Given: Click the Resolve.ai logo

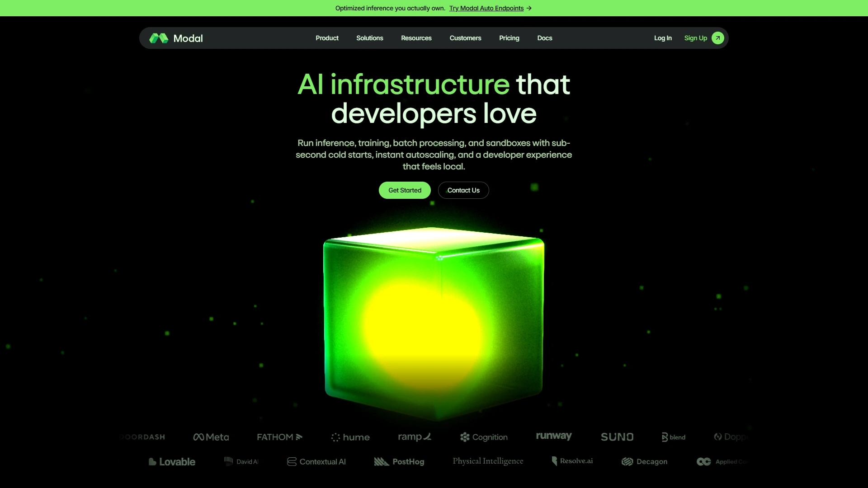Looking at the screenshot, I should click(x=572, y=461).
